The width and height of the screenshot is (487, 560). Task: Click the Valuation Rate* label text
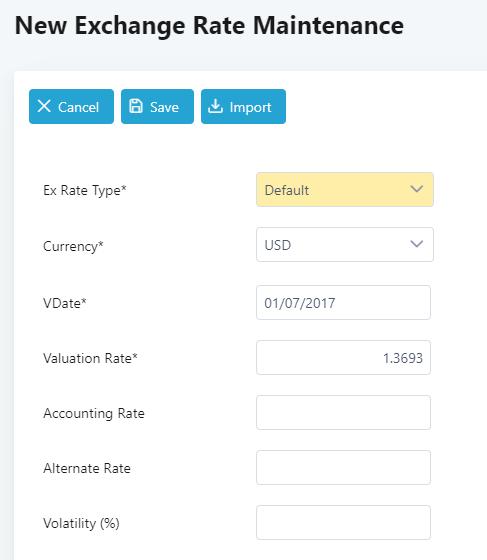(x=90, y=358)
